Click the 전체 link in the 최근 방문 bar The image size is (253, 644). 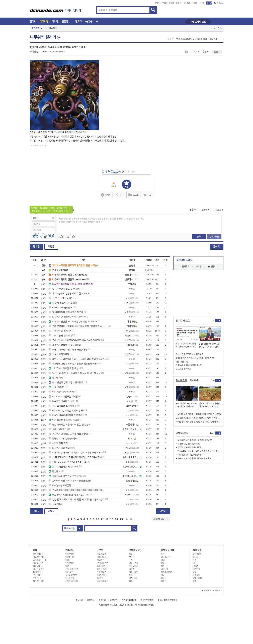click(x=219, y=28)
